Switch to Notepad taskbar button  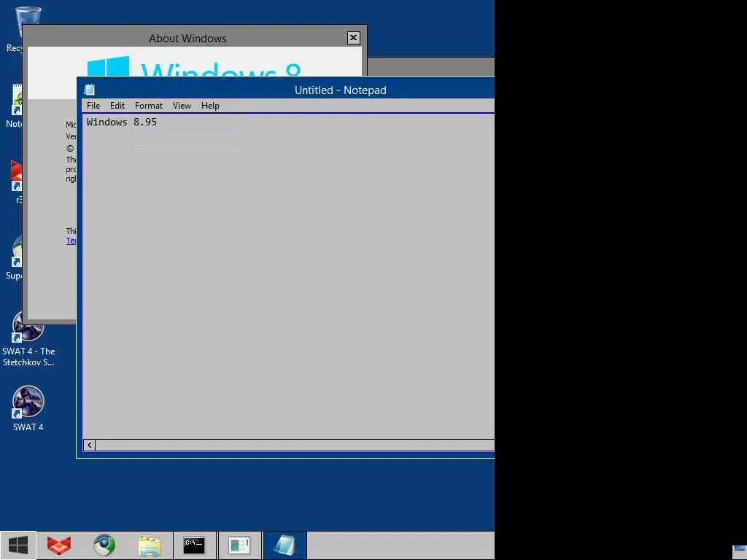(x=285, y=545)
